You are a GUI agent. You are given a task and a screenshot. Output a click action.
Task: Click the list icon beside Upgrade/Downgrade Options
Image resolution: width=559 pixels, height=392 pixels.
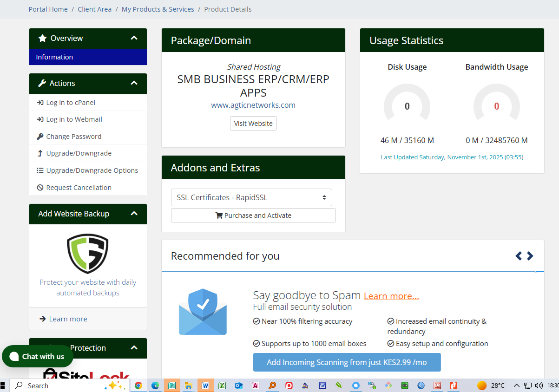point(39,170)
